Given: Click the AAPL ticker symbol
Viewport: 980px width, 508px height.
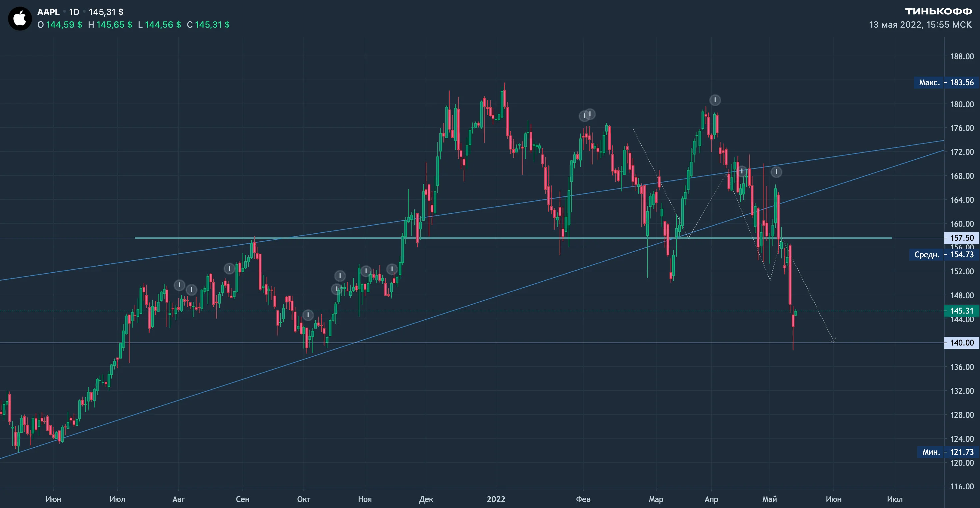Looking at the screenshot, I should point(48,12).
